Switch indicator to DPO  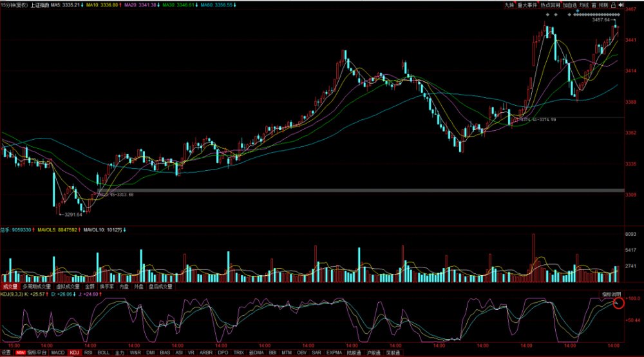tap(223, 352)
